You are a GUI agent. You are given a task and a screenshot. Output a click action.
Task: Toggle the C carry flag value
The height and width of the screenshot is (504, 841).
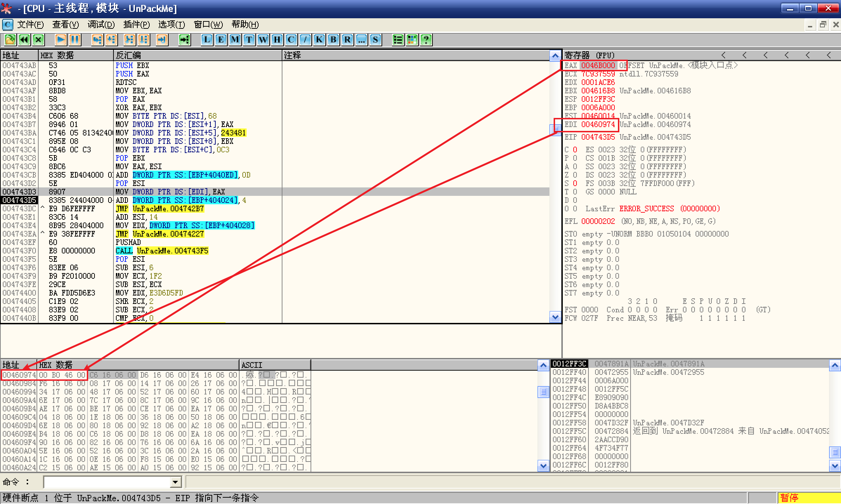point(575,150)
